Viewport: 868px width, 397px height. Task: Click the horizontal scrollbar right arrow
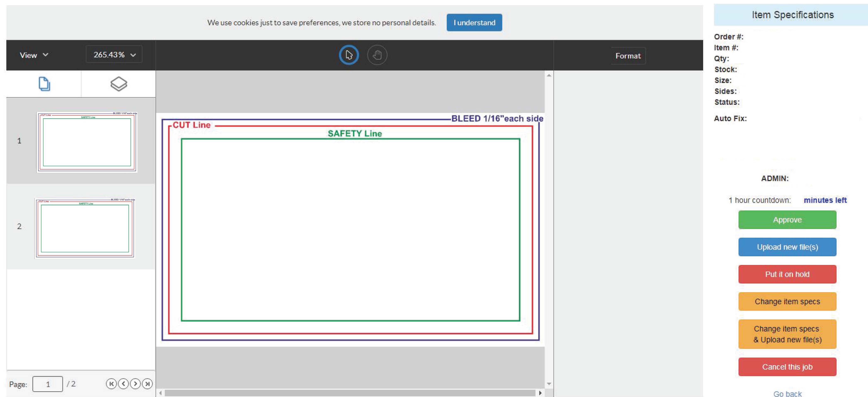[540, 393]
